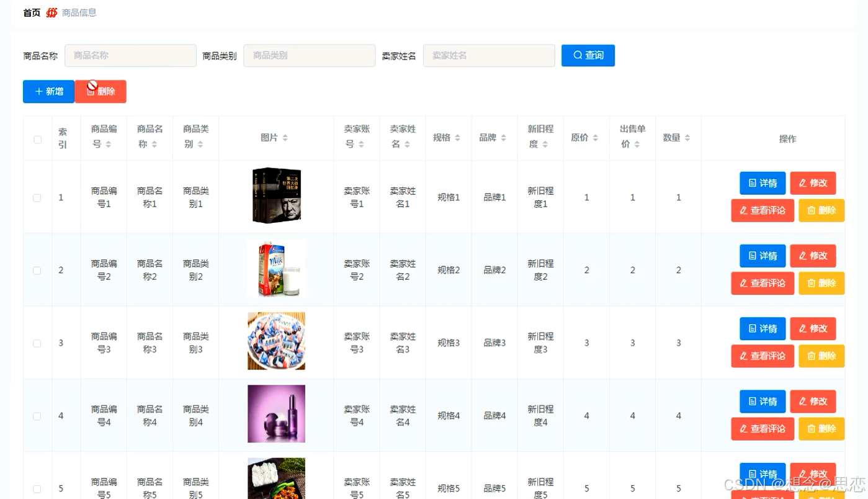The height and width of the screenshot is (499, 868).
Task: Sort by 图片 column arrows
Action: [285, 138]
